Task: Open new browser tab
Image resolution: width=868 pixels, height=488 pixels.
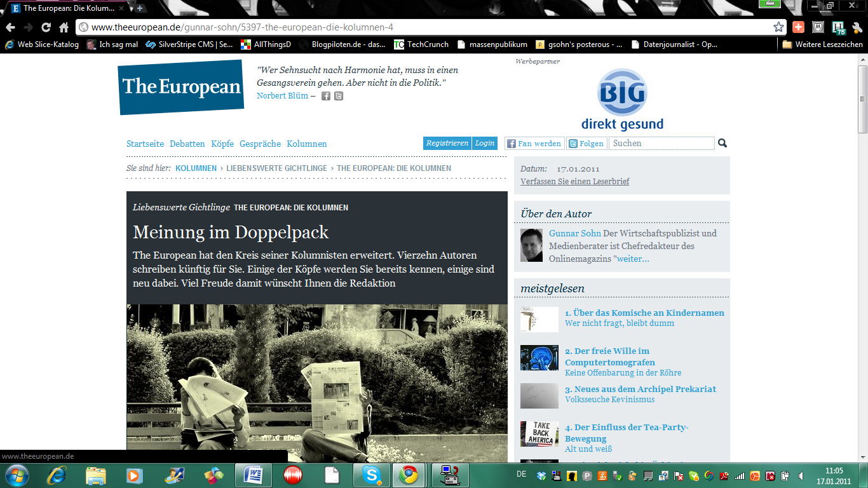Action: 140,8
